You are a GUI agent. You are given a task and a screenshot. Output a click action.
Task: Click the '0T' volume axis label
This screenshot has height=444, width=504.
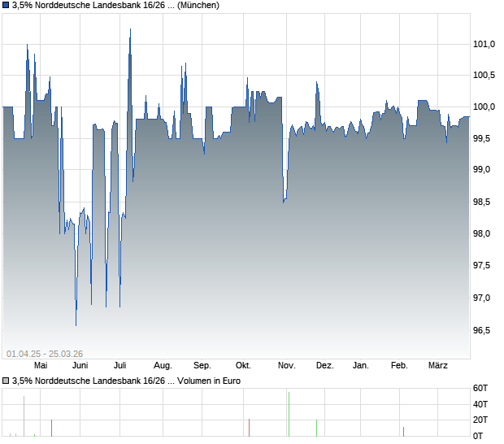(478, 436)
